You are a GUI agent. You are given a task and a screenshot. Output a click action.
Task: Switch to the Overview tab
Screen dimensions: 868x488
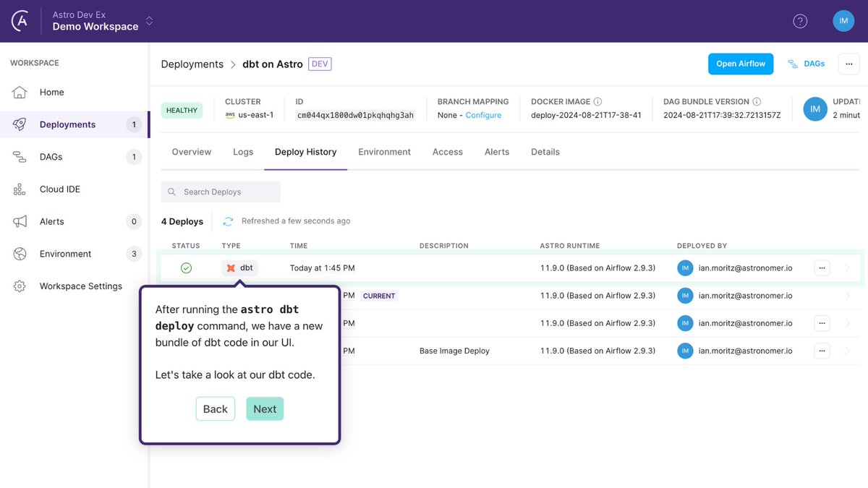coord(192,152)
